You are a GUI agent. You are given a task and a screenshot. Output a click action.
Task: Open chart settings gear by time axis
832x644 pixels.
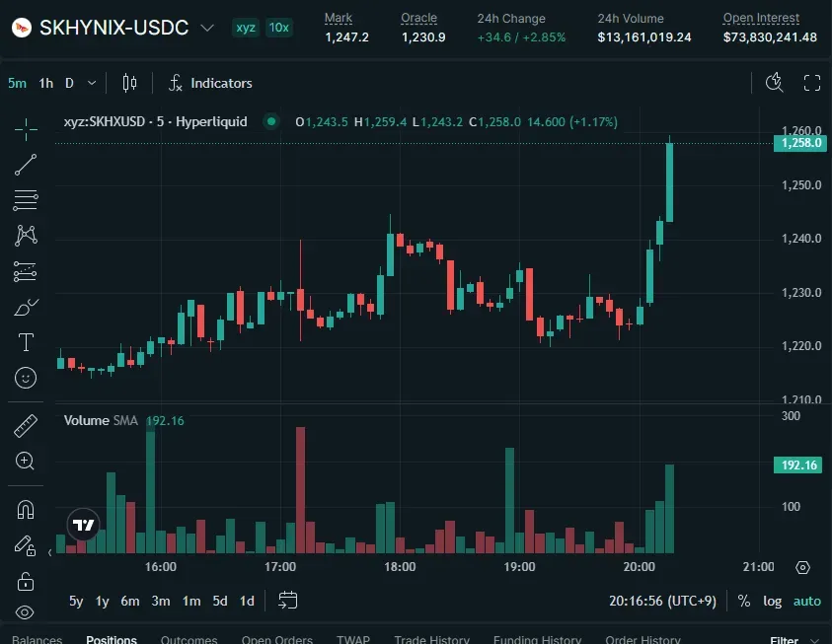[x=802, y=568]
